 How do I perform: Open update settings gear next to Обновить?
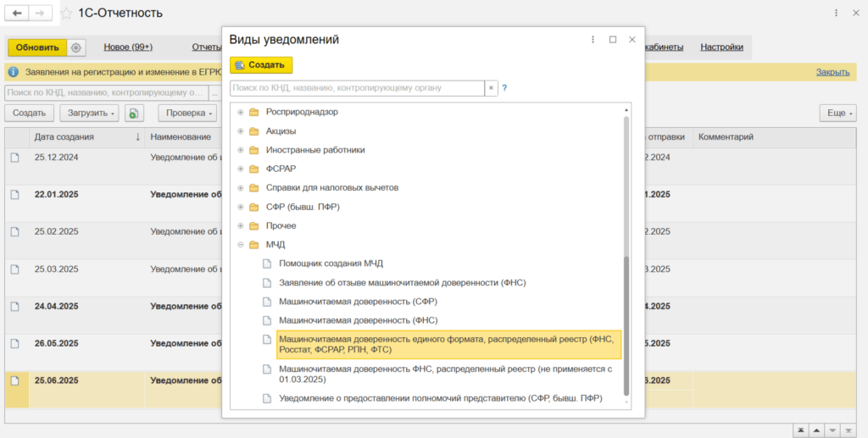point(75,47)
